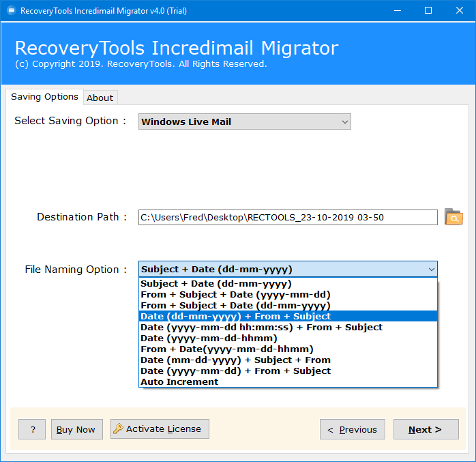Select Date (mm-dd-yyyy) + Subject + From
Screen dimensions: 476x462
click(288, 360)
